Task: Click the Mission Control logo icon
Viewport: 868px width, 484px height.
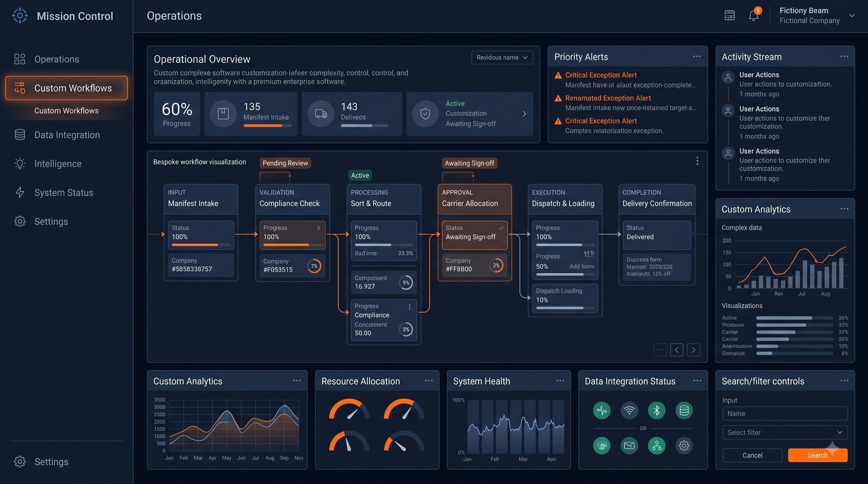Action: [x=20, y=16]
